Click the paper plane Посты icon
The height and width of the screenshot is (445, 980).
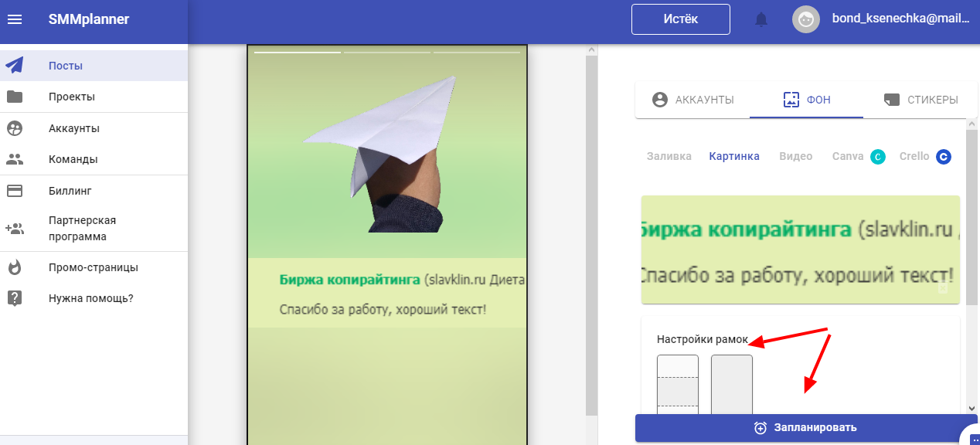(x=15, y=66)
